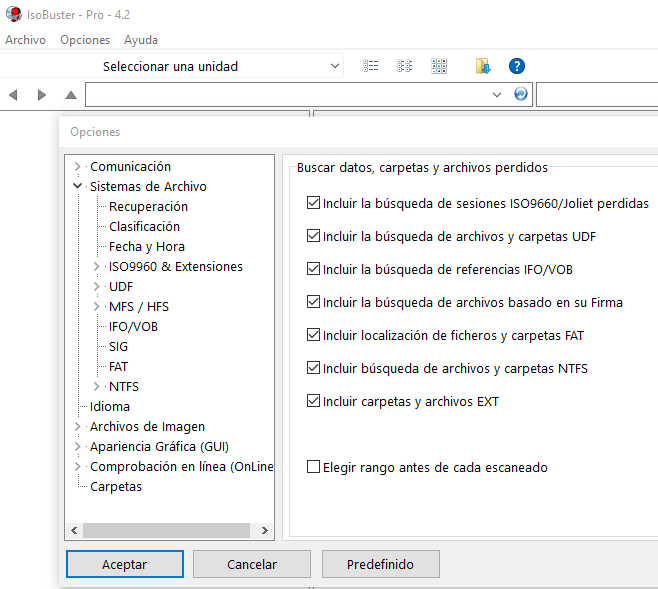
Task: Expand the Archivos de Imagen node
Action: point(78,427)
